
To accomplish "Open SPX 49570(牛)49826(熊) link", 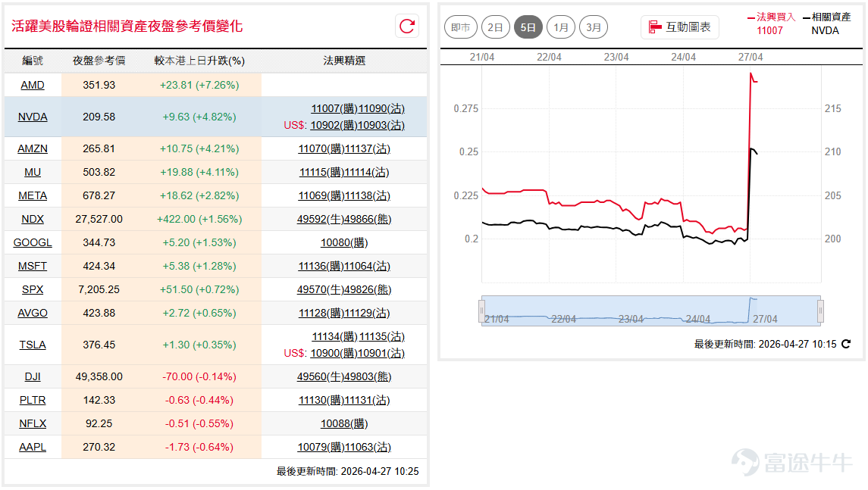I will pyautogui.click(x=344, y=290).
